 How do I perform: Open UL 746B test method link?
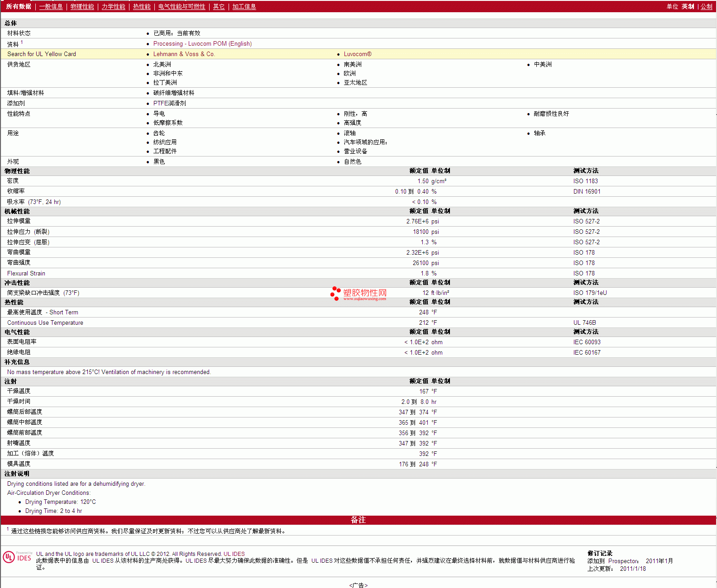[x=584, y=322]
